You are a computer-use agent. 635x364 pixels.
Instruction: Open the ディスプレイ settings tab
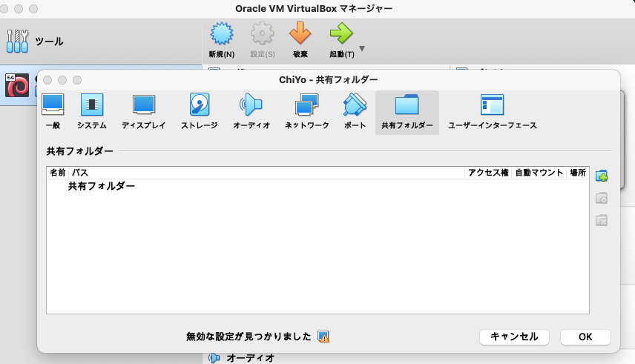click(144, 112)
